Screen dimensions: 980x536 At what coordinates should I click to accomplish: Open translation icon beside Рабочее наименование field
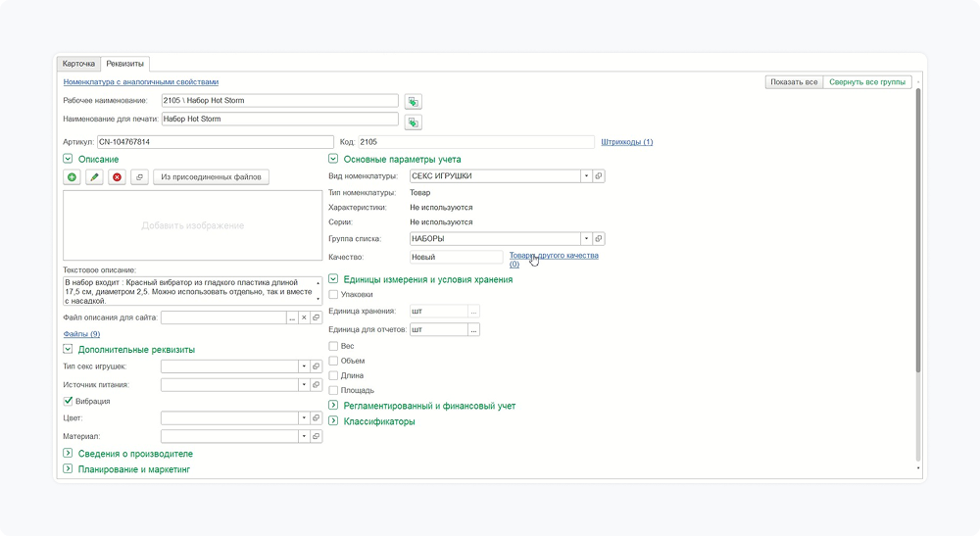click(x=414, y=101)
